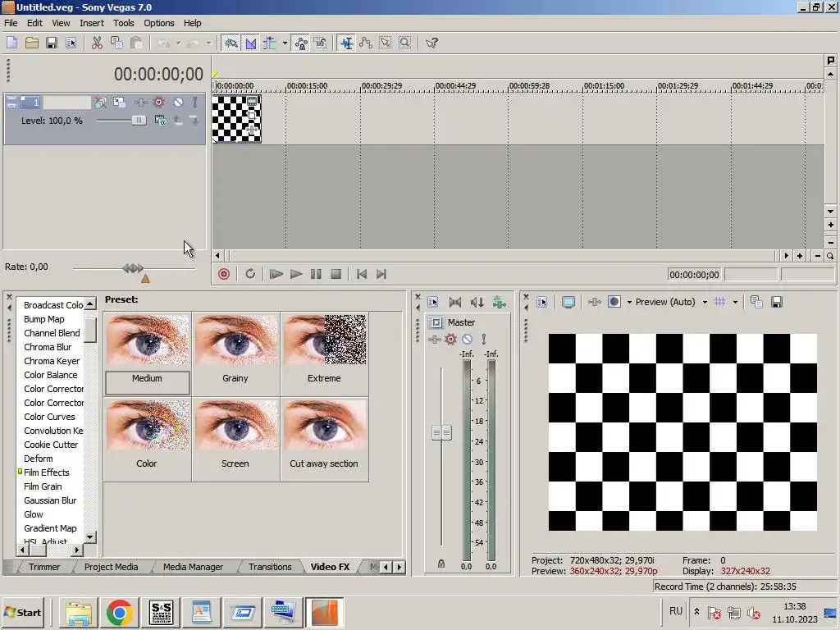
Task: Click the Record button in transport bar
Action: (224, 274)
